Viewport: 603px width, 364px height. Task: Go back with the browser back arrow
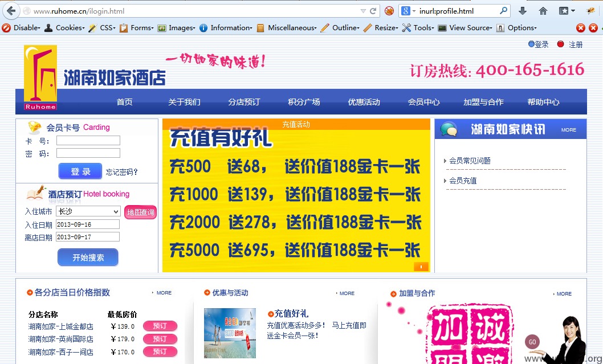click(x=11, y=11)
